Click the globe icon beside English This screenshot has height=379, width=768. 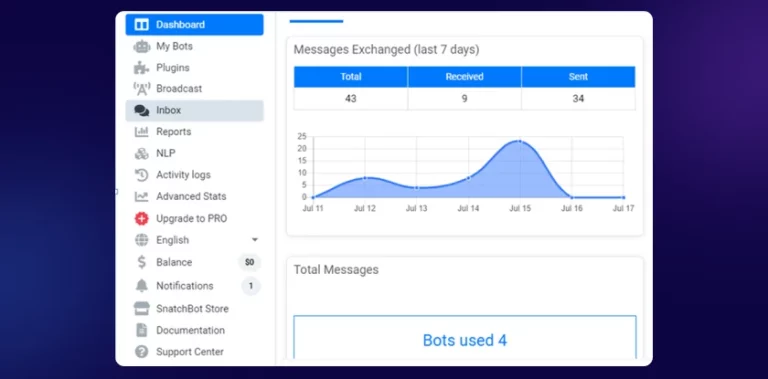(142, 240)
